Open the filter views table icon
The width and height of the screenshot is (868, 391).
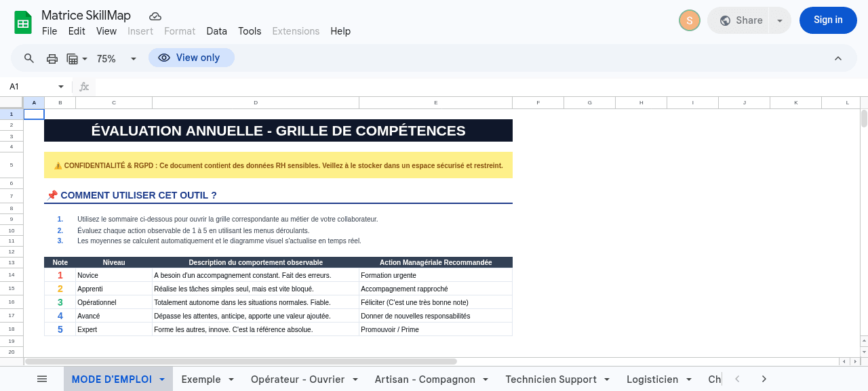click(x=73, y=58)
